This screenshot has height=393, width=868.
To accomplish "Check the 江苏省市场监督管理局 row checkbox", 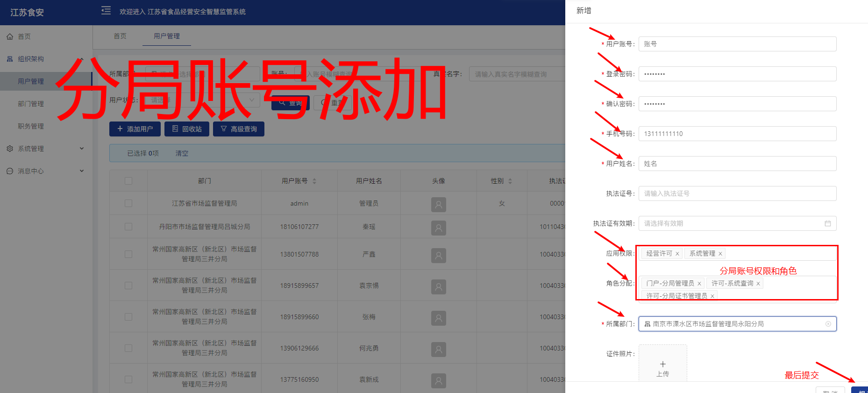I will (128, 203).
